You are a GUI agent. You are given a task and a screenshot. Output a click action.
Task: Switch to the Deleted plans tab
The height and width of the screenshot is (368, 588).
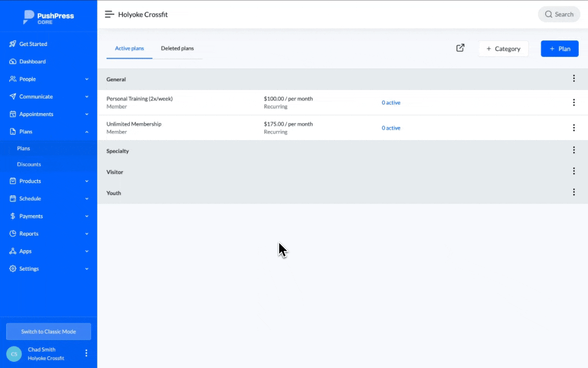pyautogui.click(x=177, y=49)
